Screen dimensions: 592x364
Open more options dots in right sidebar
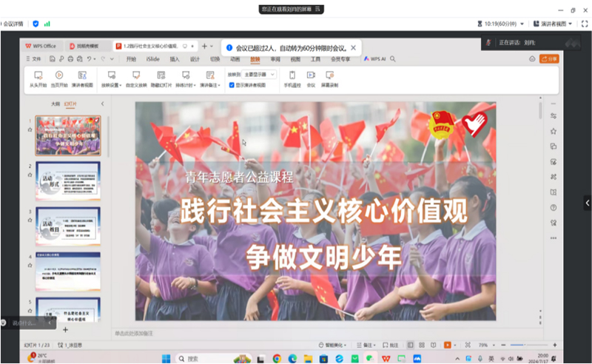[553, 238]
